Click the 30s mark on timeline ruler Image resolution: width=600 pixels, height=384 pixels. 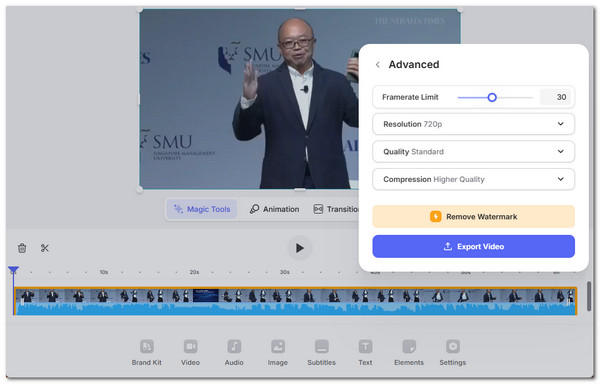click(285, 272)
